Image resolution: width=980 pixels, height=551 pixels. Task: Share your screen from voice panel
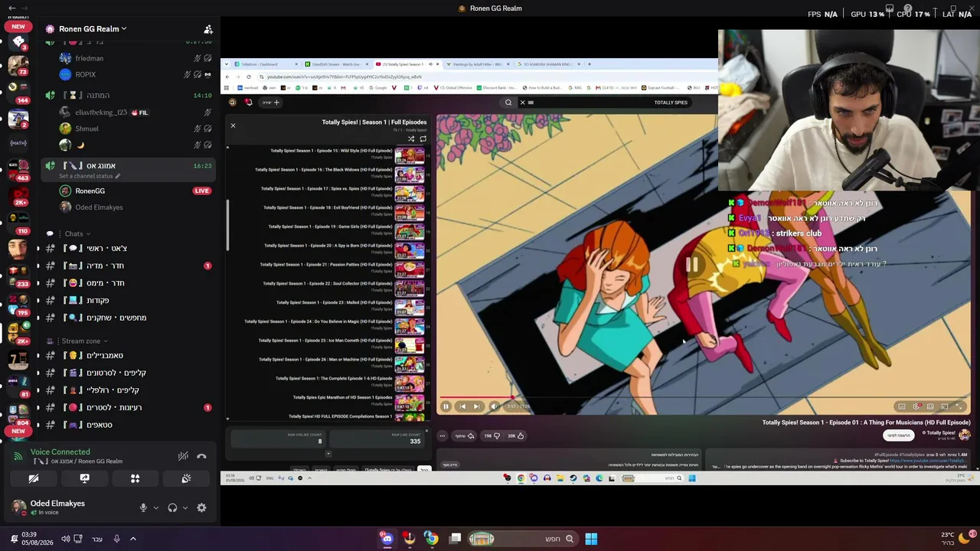tap(84, 478)
